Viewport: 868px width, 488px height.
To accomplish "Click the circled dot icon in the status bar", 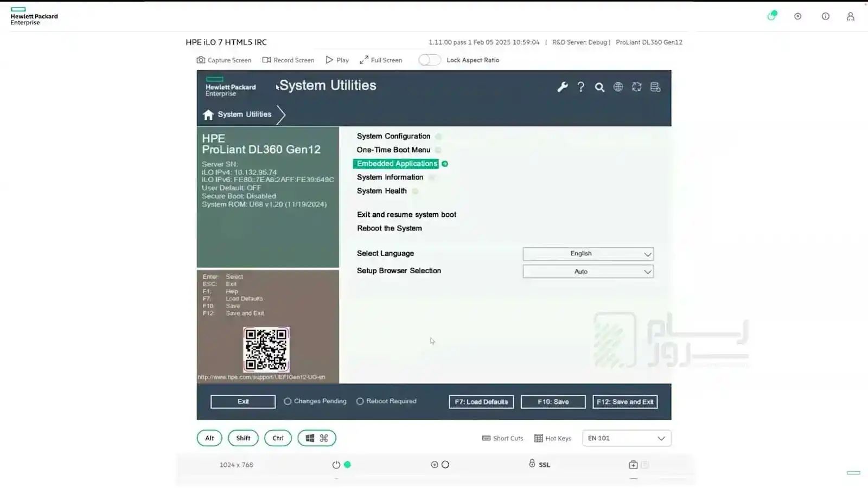I will [435, 465].
